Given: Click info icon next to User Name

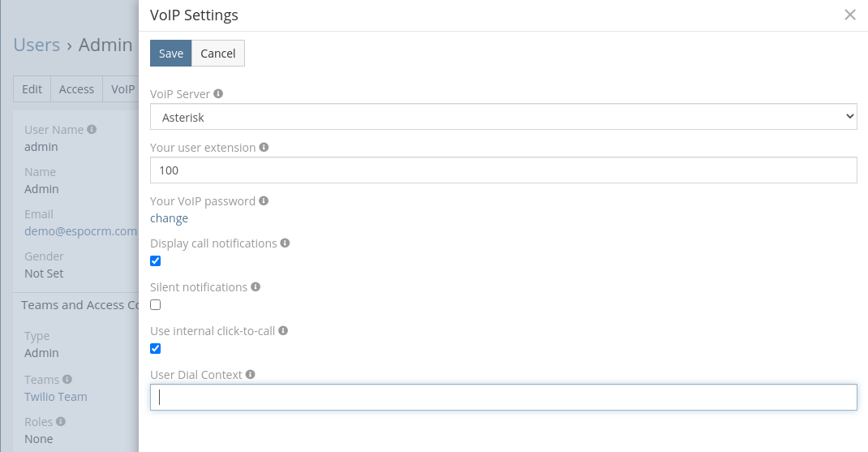Looking at the screenshot, I should pos(92,129).
